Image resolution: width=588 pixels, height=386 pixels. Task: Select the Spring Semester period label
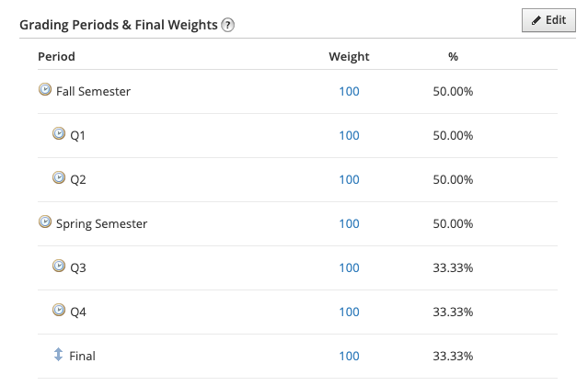(x=101, y=223)
